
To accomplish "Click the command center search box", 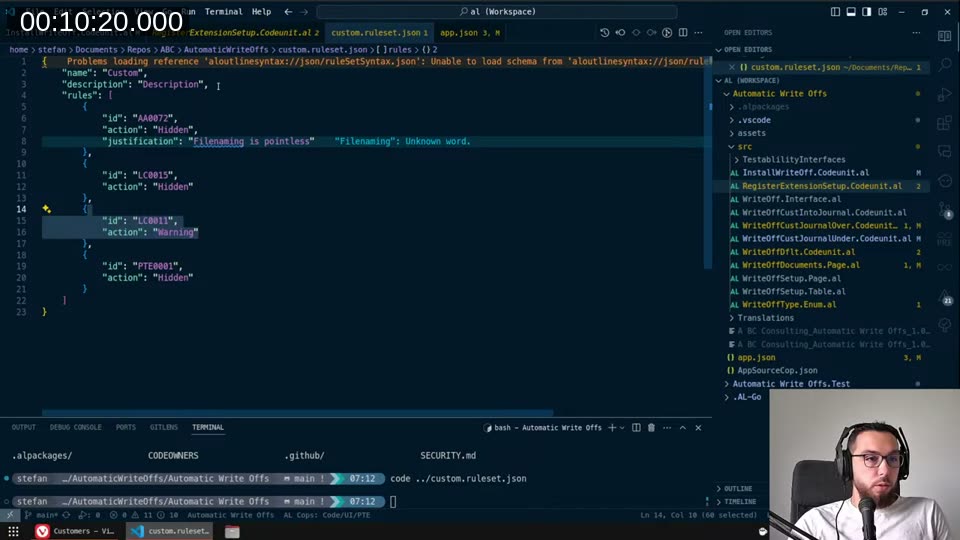I will click(x=497, y=12).
